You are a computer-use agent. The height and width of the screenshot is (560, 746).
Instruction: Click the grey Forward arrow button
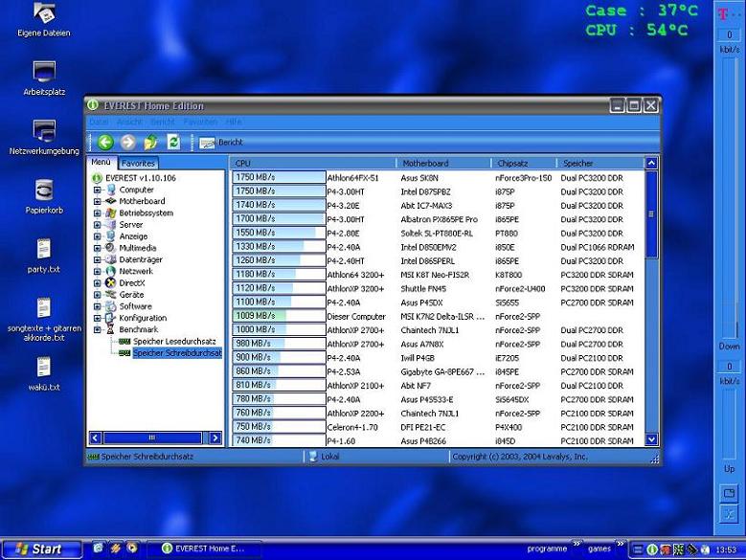click(x=127, y=142)
